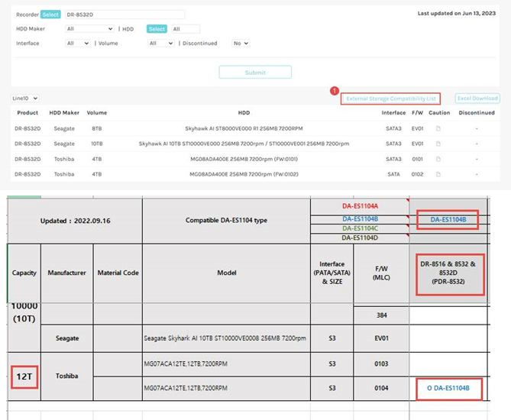
Task: Click the Discontinued column header
Action: [477, 113]
